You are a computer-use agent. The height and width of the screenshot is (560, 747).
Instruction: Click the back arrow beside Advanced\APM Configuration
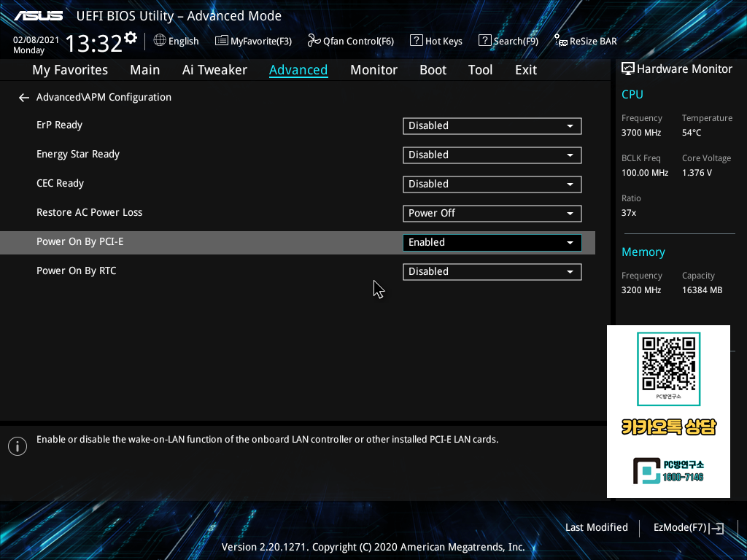pos(24,98)
